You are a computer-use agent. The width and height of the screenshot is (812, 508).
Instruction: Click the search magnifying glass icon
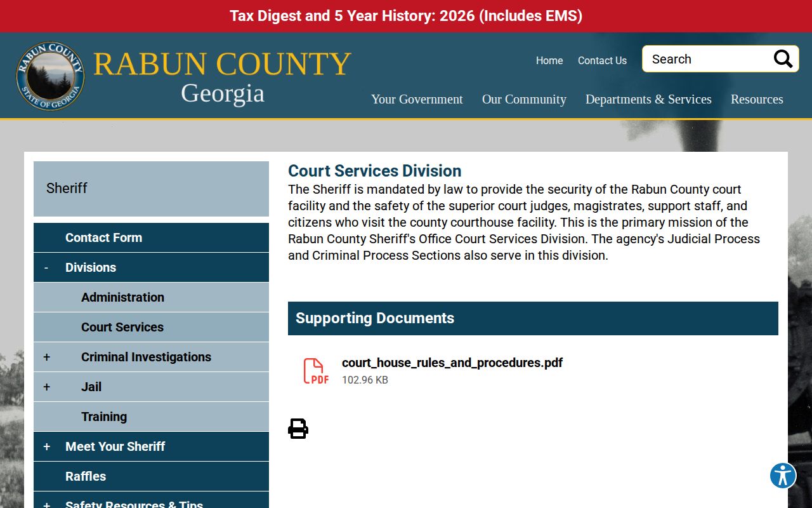coord(783,59)
